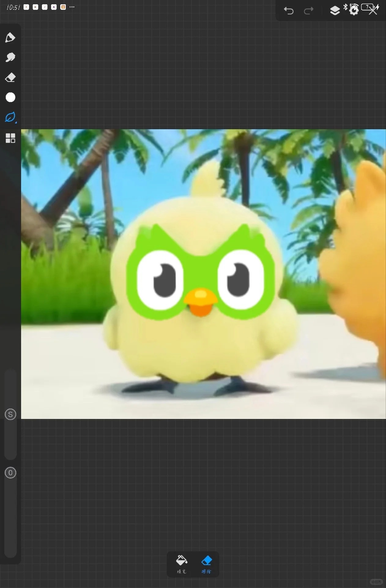Screen dimensions: 386x588
Task: Tap the three-dots notification overflow in status bar
Action: click(72, 7)
